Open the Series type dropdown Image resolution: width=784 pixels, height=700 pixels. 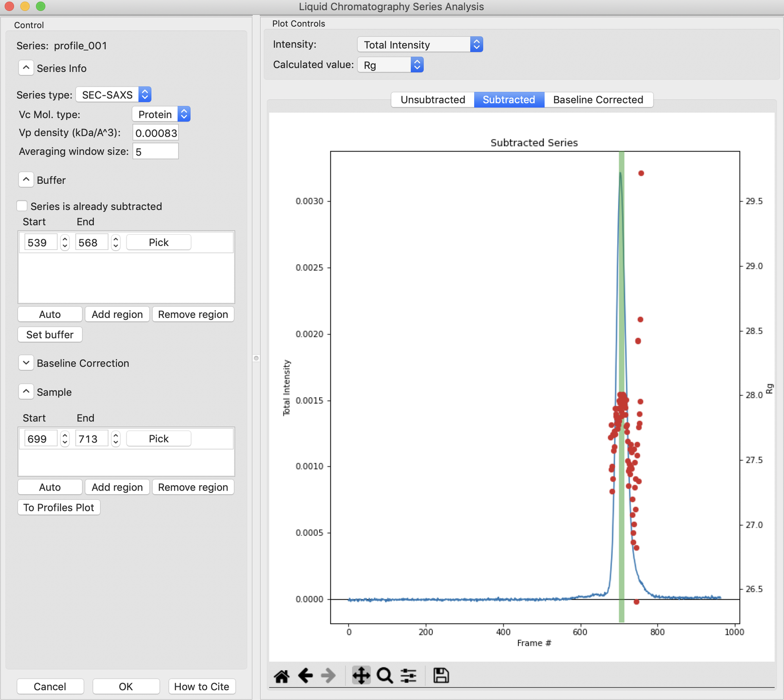coord(113,95)
